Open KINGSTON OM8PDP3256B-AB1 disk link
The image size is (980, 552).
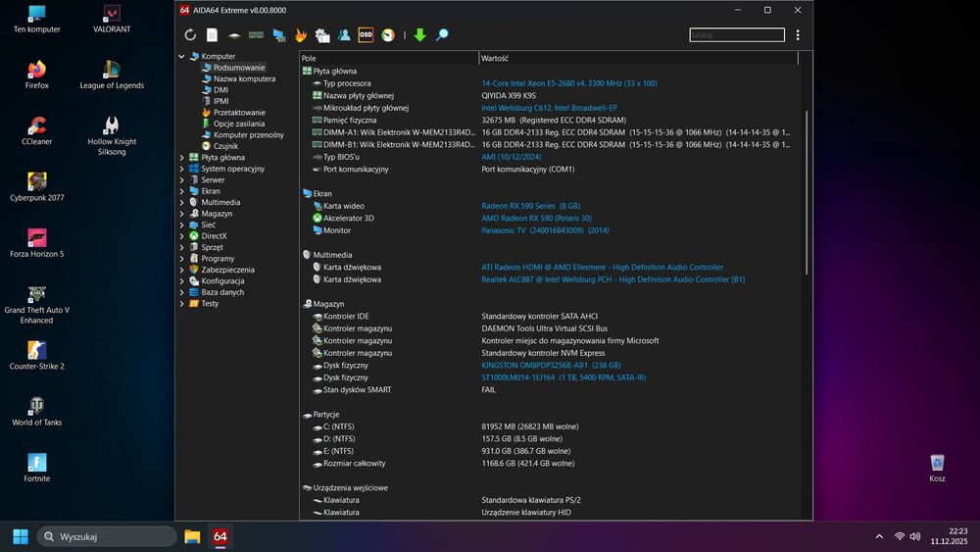click(x=551, y=365)
